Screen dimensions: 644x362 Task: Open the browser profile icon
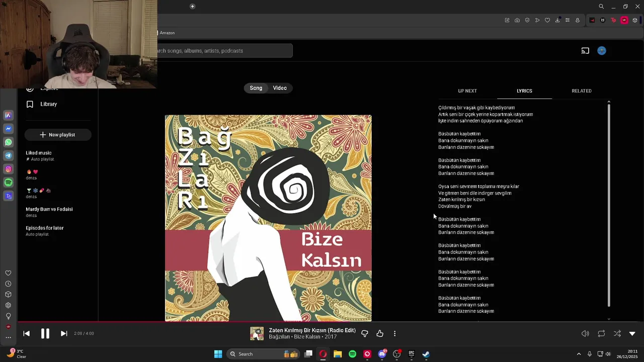pyautogui.click(x=578, y=20)
